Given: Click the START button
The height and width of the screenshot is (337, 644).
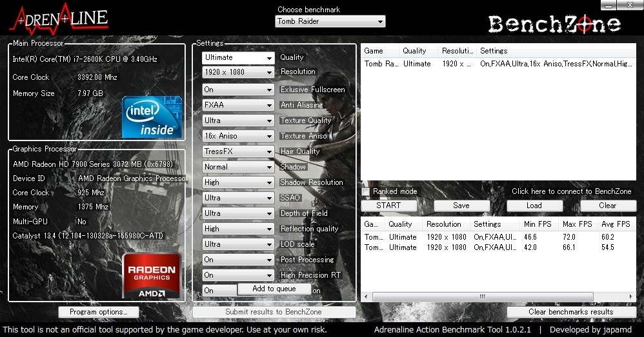Looking at the screenshot, I should click(388, 206).
